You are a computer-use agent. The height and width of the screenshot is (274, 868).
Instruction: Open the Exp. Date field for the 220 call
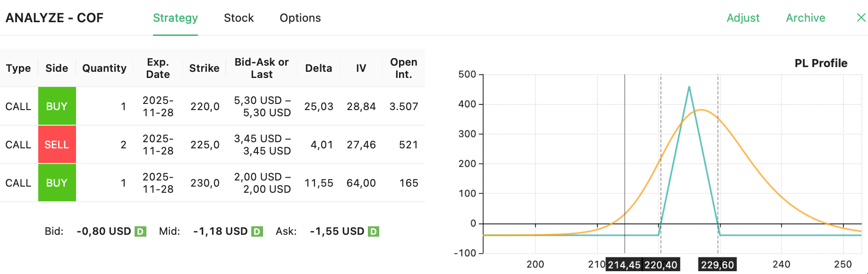pyautogui.click(x=158, y=106)
